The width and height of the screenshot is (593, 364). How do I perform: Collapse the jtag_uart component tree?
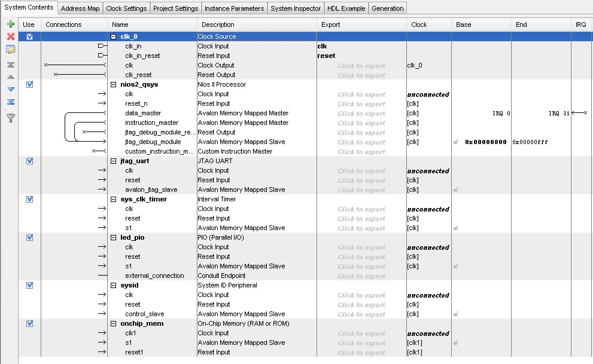click(113, 161)
